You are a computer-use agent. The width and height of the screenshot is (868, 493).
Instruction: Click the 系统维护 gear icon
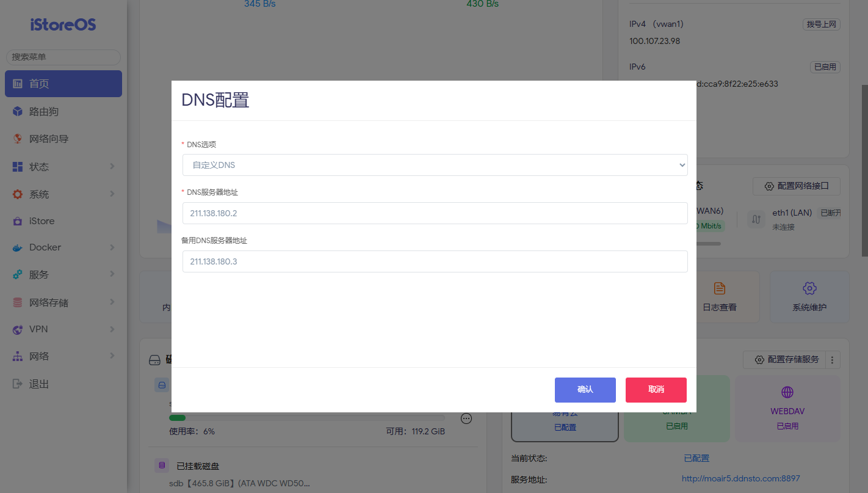pos(809,288)
